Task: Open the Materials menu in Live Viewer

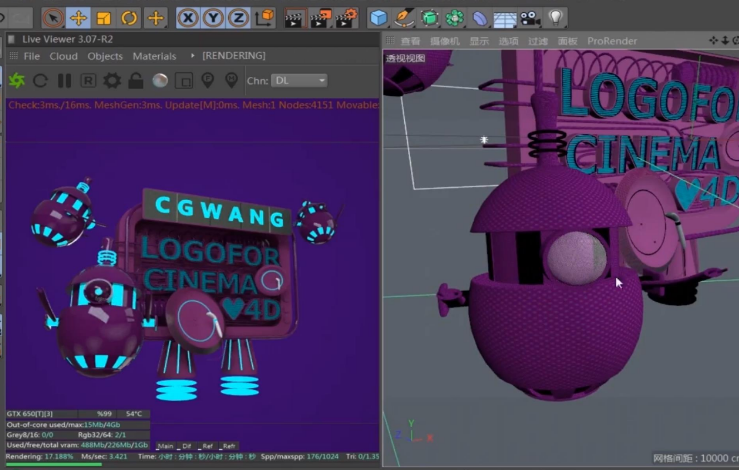Action: tap(154, 56)
